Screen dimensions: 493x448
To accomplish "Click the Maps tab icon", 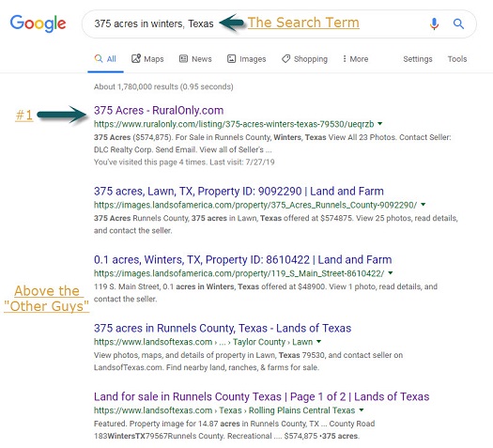I will click(136, 58).
